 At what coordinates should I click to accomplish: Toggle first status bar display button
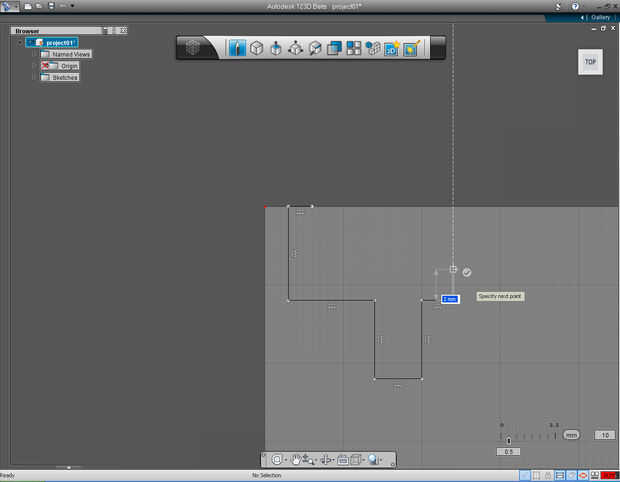(x=525, y=475)
